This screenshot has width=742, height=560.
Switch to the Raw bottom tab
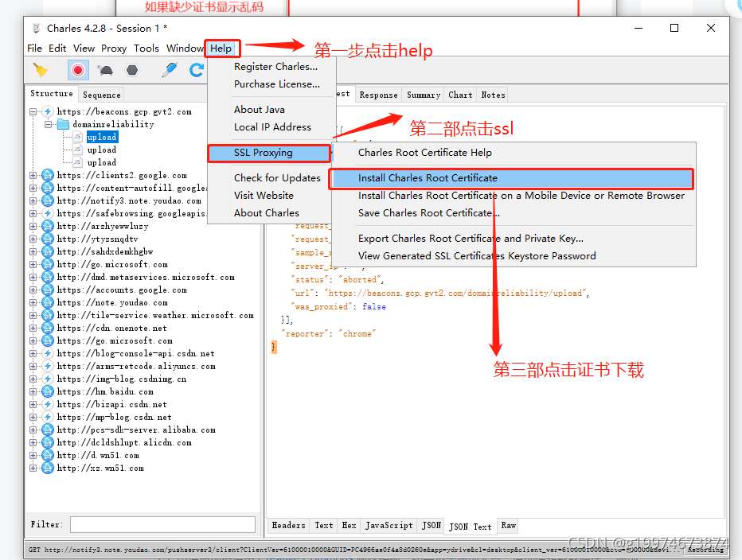click(509, 526)
